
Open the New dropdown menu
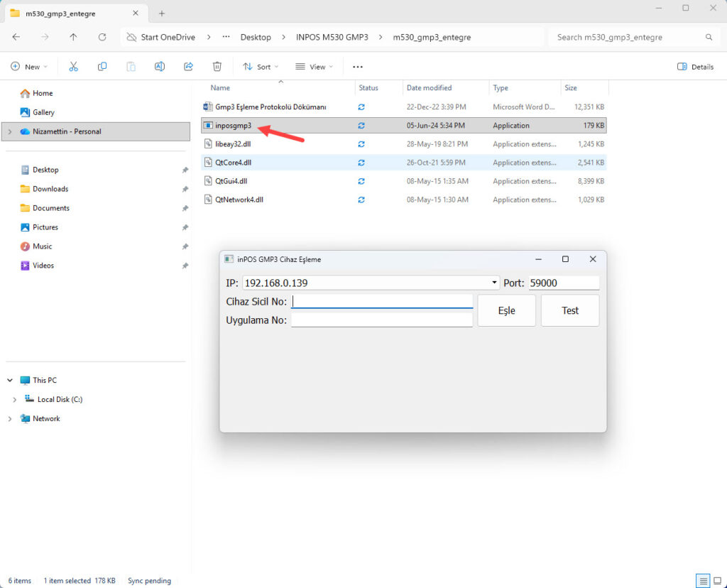point(29,67)
